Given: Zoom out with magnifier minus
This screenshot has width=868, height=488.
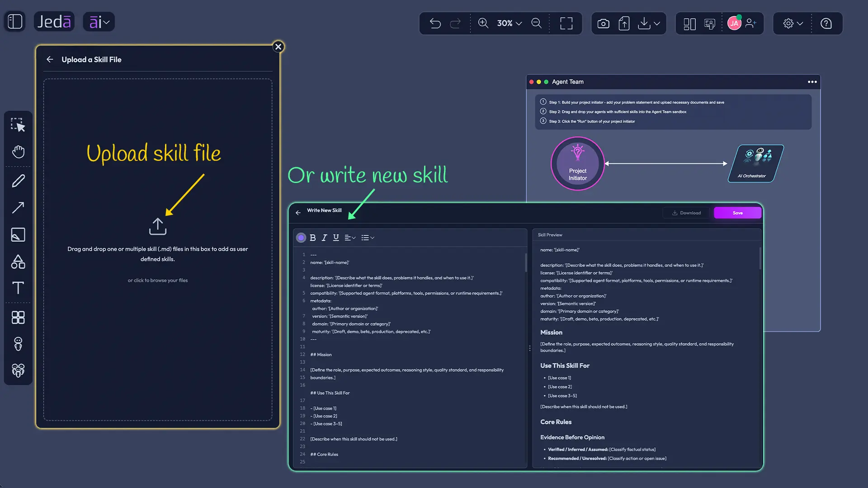Looking at the screenshot, I should tap(537, 23).
